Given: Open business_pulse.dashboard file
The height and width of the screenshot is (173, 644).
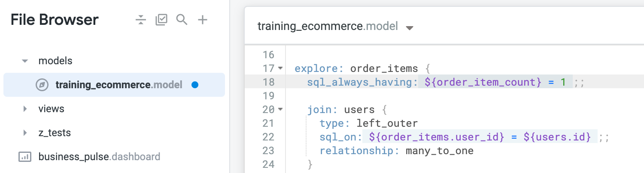Looking at the screenshot, I should click(x=99, y=157).
